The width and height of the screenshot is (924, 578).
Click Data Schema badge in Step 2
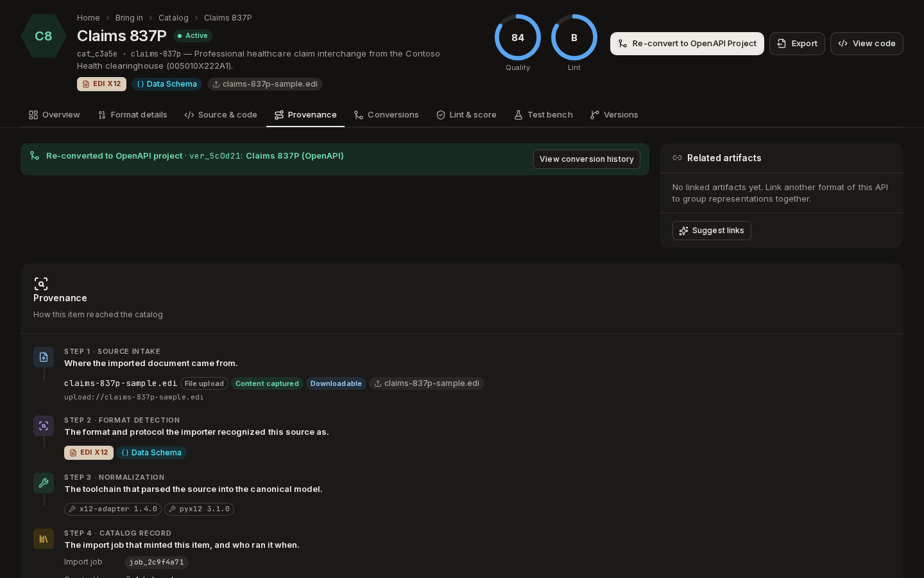pos(151,453)
